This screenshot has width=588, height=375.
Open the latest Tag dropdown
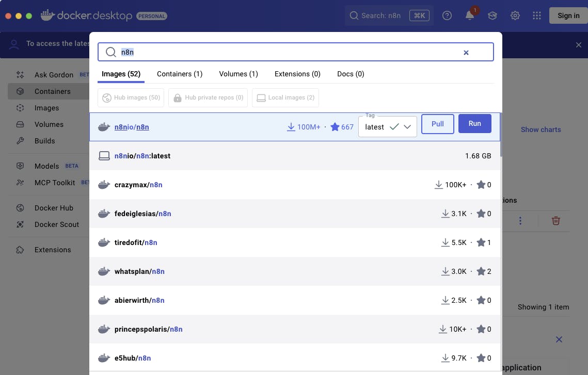pyautogui.click(x=387, y=126)
